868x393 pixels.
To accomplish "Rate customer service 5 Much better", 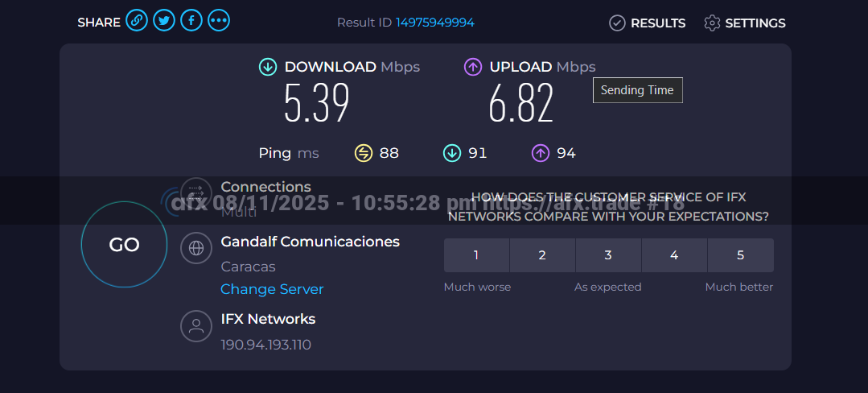I will click(740, 255).
